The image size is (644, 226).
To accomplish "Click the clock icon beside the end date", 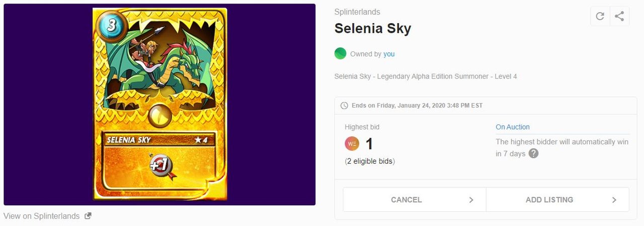I will [x=344, y=106].
